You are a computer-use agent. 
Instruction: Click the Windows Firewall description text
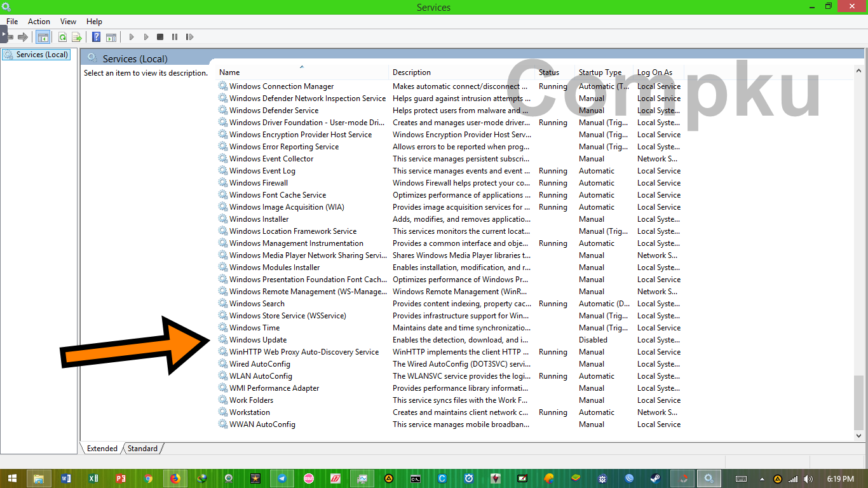tap(461, 183)
